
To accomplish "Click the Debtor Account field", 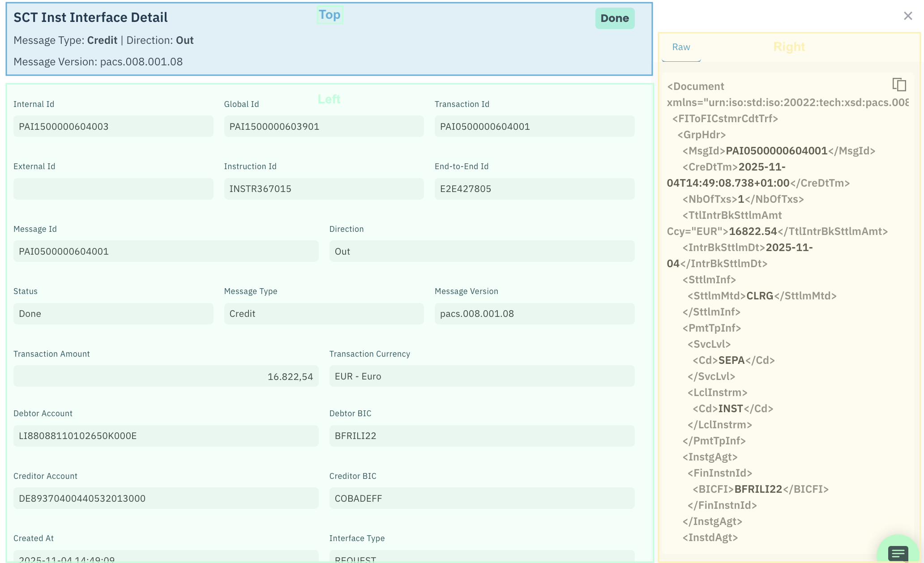I will point(166,436).
